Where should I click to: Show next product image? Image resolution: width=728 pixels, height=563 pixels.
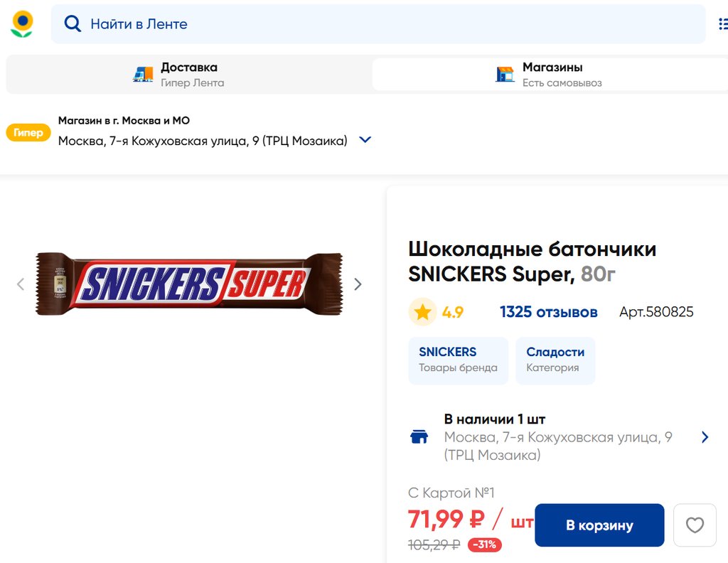358,284
